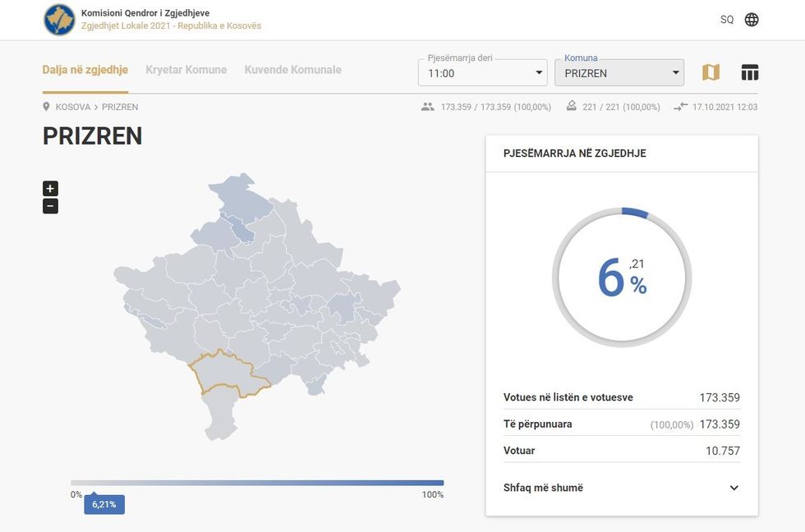Select SQ language label
Image resolution: width=805 pixels, height=532 pixels.
726,20
